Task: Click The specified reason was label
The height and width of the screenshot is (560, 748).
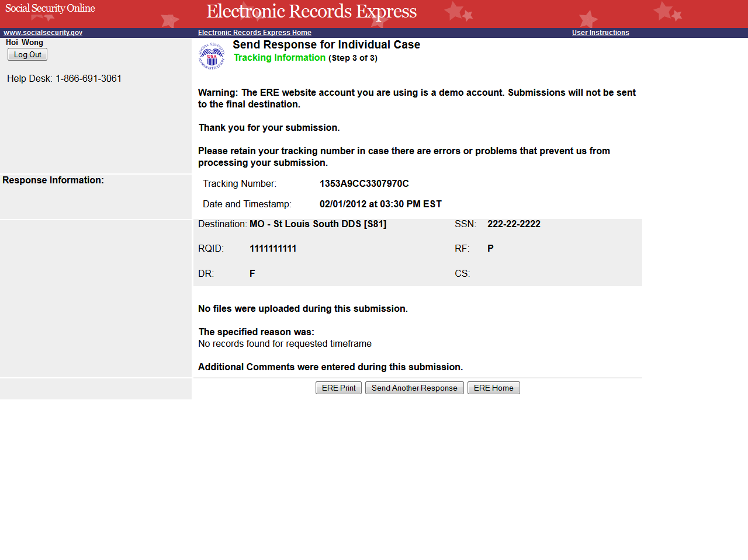Action: tap(256, 332)
